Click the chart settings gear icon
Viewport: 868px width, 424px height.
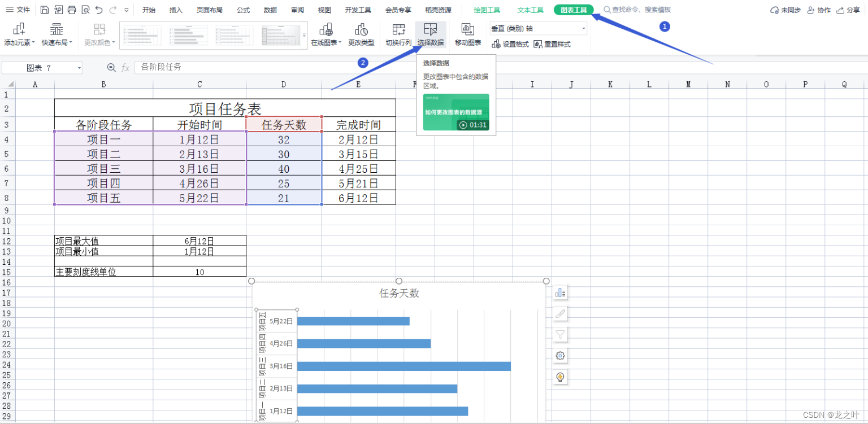click(x=560, y=356)
